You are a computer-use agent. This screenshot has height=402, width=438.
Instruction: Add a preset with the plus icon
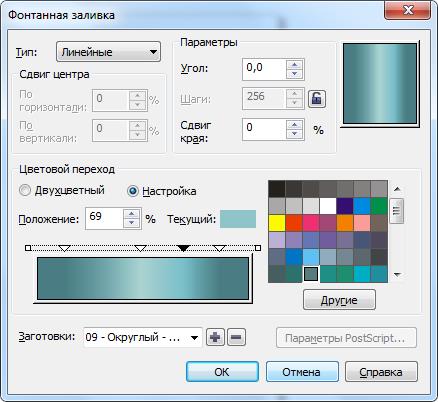coord(215,337)
